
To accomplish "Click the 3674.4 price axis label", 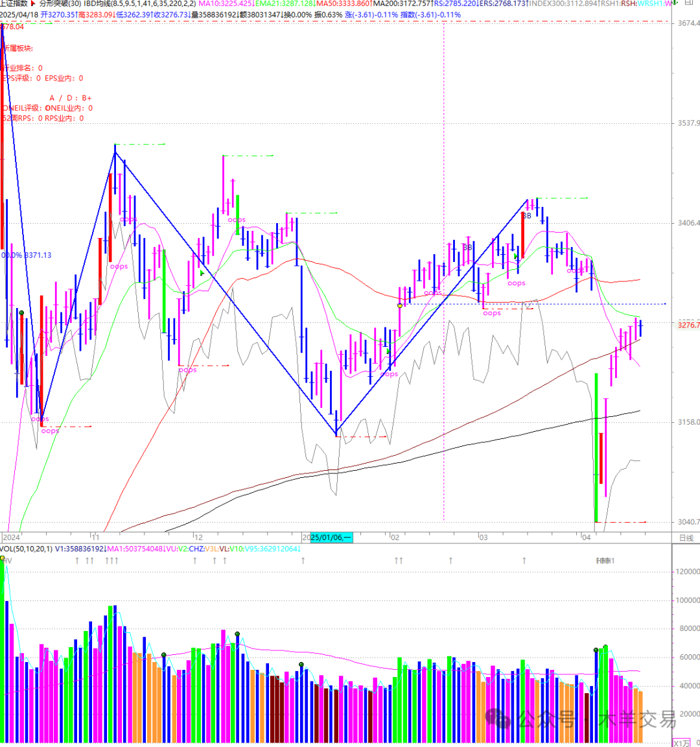I will click(x=688, y=23).
